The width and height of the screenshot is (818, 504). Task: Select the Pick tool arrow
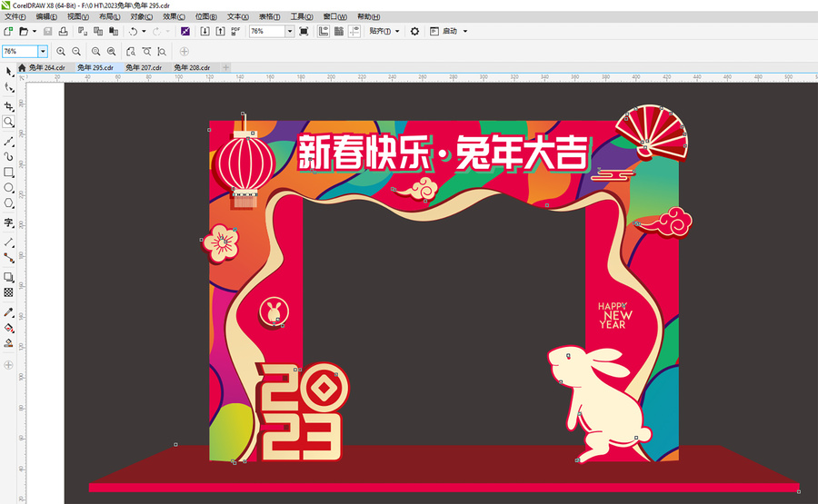(8, 72)
